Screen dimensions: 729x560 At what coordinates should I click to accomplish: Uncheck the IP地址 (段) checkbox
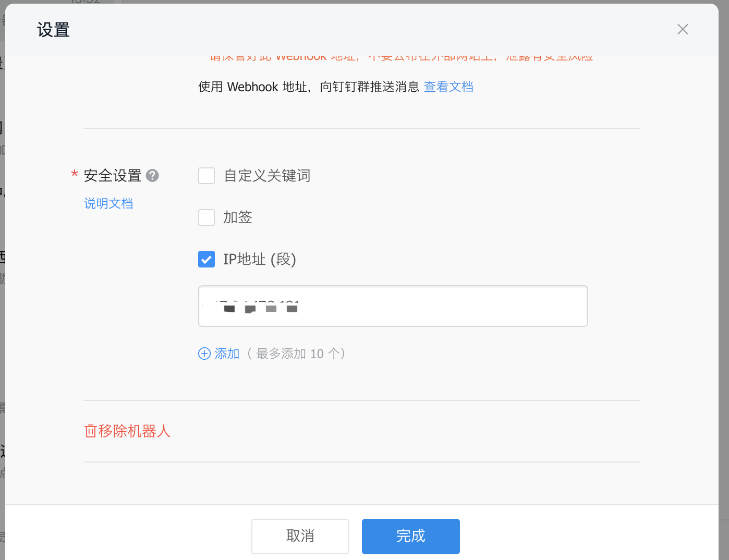pyautogui.click(x=206, y=259)
